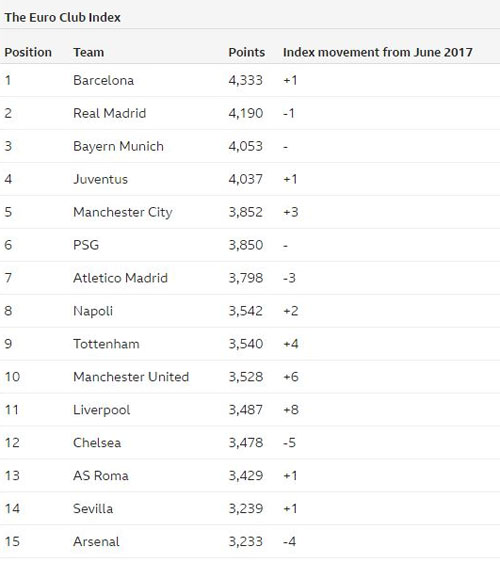
Task: Click Bayern Munich in the table
Action: [x=118, y=146]
